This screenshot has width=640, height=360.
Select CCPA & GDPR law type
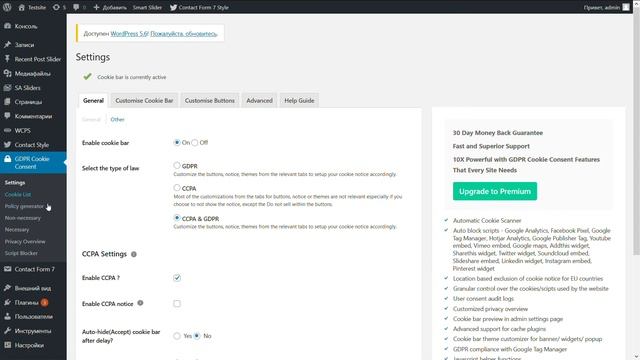[x=177, y=218]
